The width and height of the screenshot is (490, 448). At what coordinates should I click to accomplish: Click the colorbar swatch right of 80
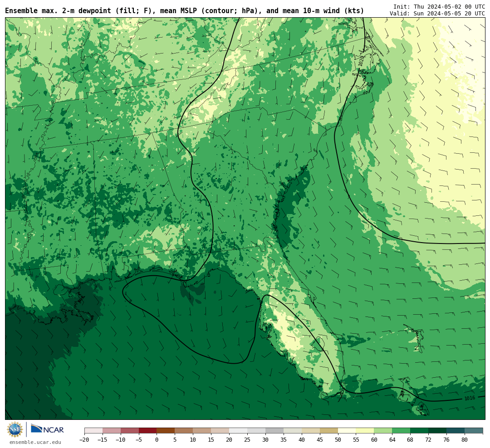tap(474, 431)
